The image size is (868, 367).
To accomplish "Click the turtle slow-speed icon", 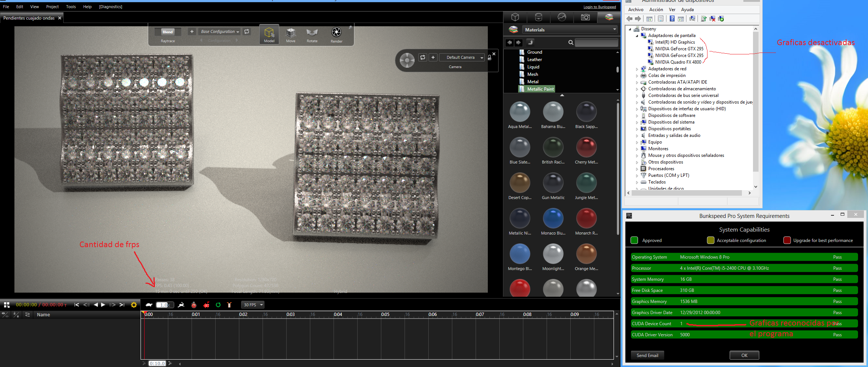I will click(149, 305).
